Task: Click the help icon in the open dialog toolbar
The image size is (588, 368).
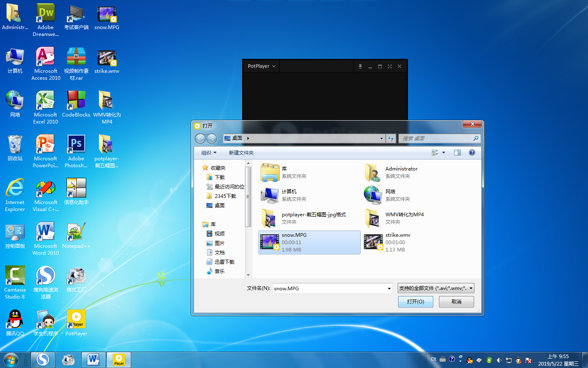Action: 472,153
